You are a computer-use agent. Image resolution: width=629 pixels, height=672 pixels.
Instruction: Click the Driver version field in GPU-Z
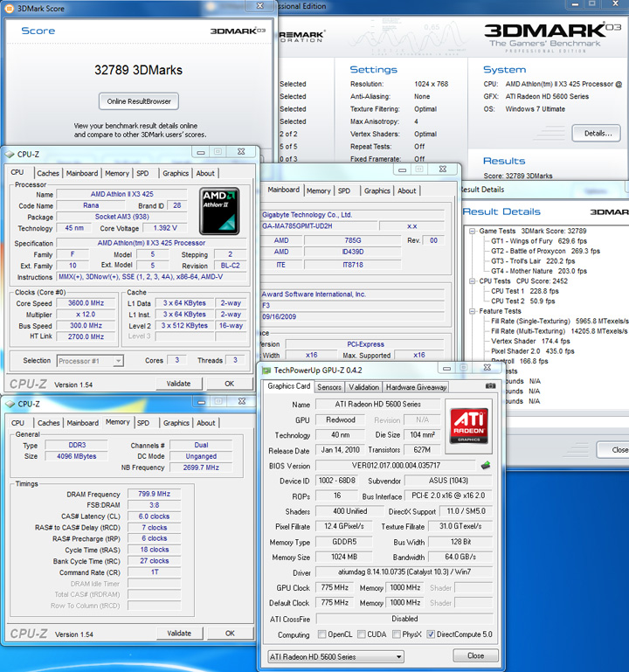click(x=404, y=572)
